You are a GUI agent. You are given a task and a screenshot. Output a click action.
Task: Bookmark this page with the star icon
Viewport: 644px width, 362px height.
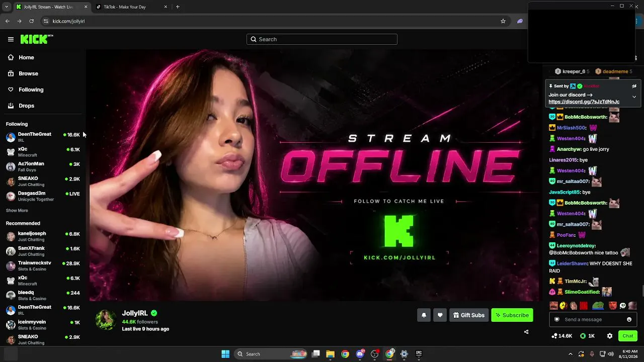click(503, 21)
